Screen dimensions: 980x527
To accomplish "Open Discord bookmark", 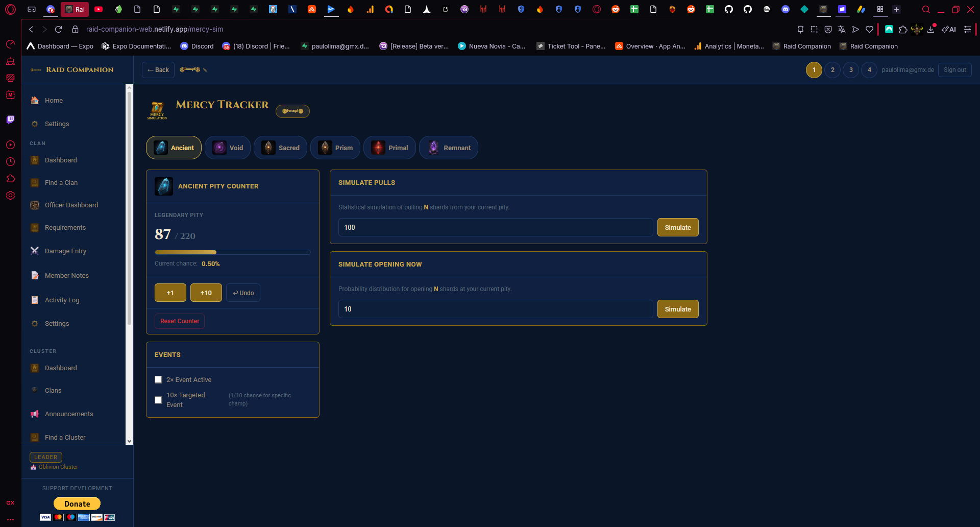I will [197, 46].
